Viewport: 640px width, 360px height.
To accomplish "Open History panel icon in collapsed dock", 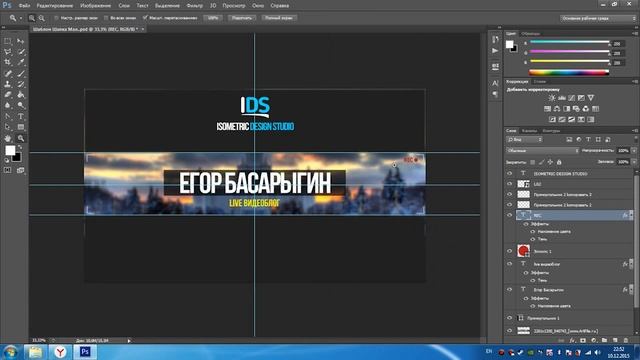I will [495, 40].
